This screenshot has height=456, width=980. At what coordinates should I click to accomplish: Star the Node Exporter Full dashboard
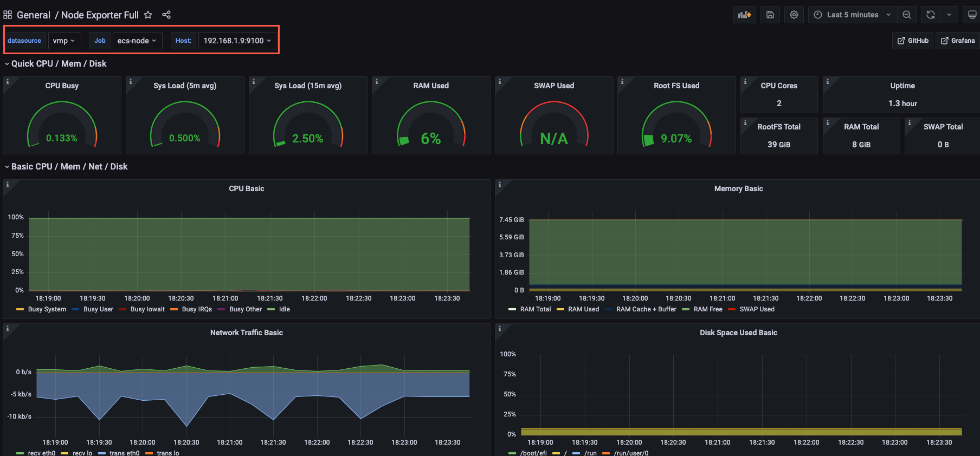[148, 15]
